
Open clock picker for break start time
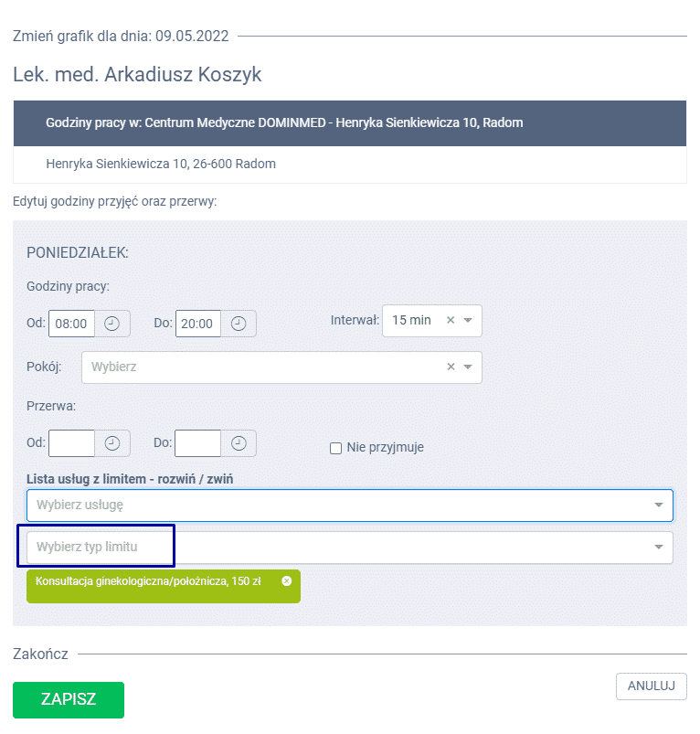(112, 443)
